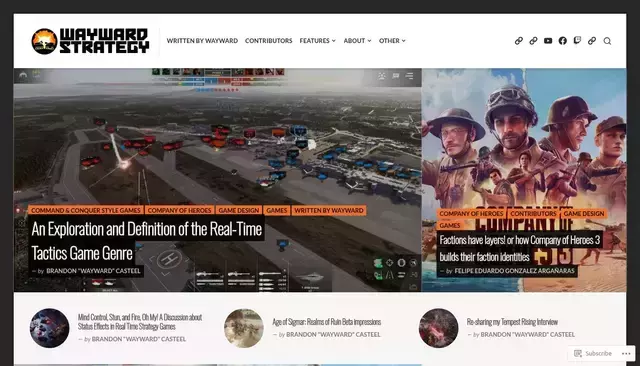The image size is (640, 366).
Task: Select Company of Heroes tag on Factions article
Action: (471, 213)
